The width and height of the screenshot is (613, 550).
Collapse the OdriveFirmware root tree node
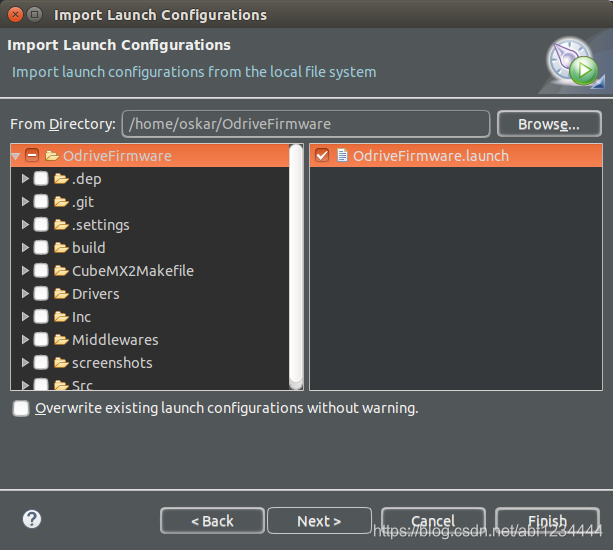click(x=16, y=156)
